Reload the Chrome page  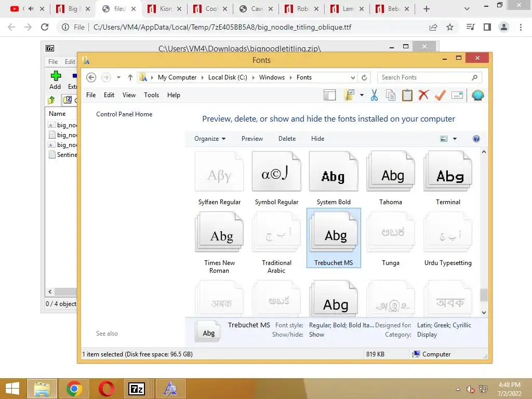[x=45, y=27]
